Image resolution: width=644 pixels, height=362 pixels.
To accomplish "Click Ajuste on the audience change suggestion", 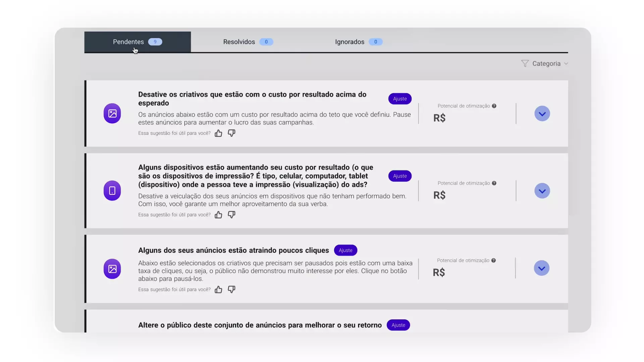I will point(398,325).
